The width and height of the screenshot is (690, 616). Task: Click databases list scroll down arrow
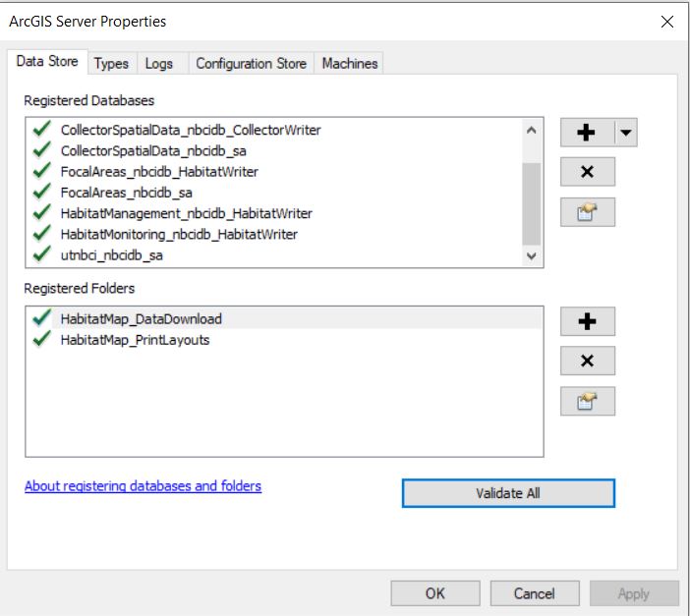pyautogui.click(x=531, y=256)
